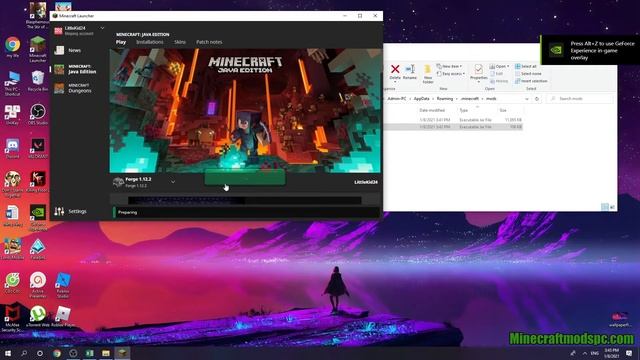
Task: Create a New folder in File Explorer
Action: [427, 74]
